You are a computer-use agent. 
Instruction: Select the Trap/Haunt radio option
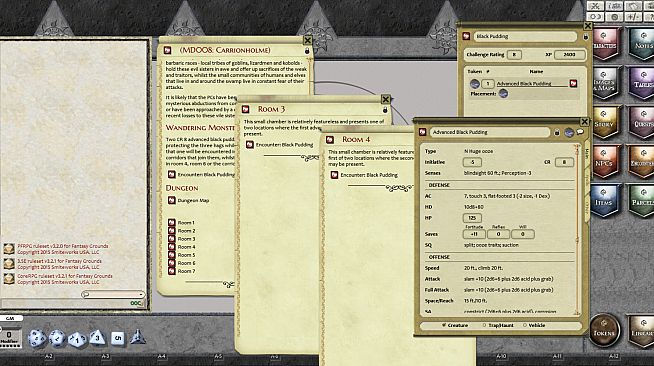point(498,325)
